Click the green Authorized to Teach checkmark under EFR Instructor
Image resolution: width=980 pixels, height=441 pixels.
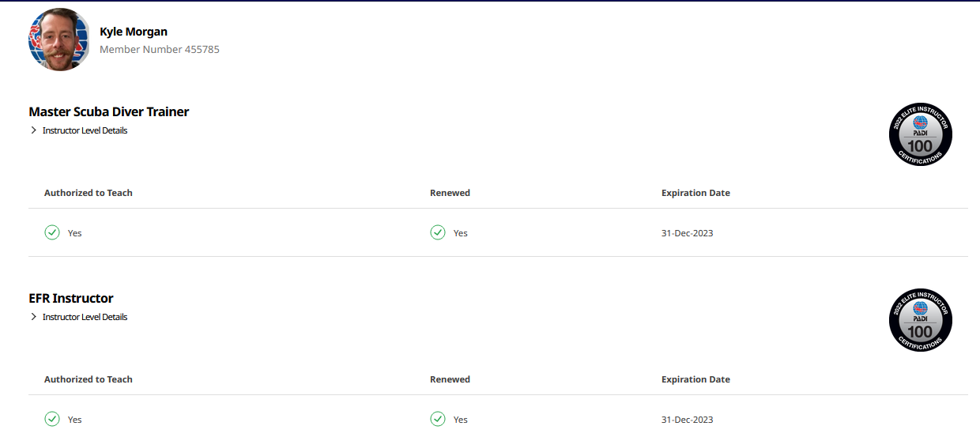[x=52, y=419]
